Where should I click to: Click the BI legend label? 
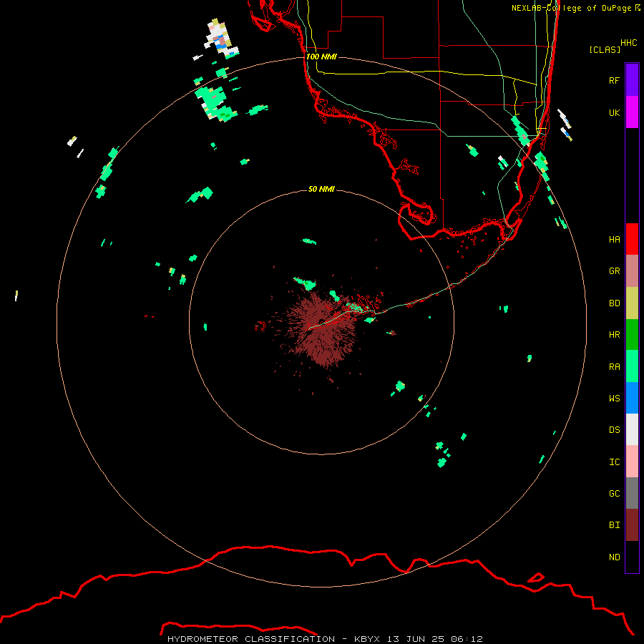(614, 525)
